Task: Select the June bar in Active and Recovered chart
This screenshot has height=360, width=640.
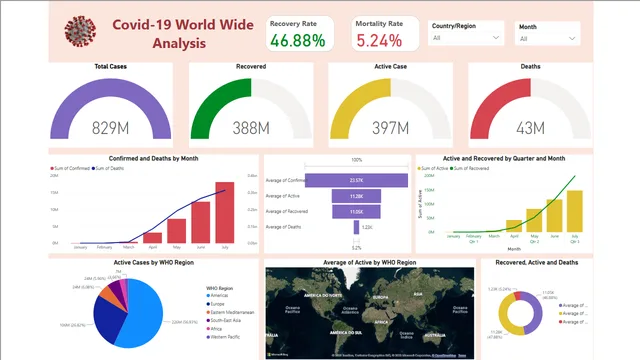Action: tap(554, 216)
